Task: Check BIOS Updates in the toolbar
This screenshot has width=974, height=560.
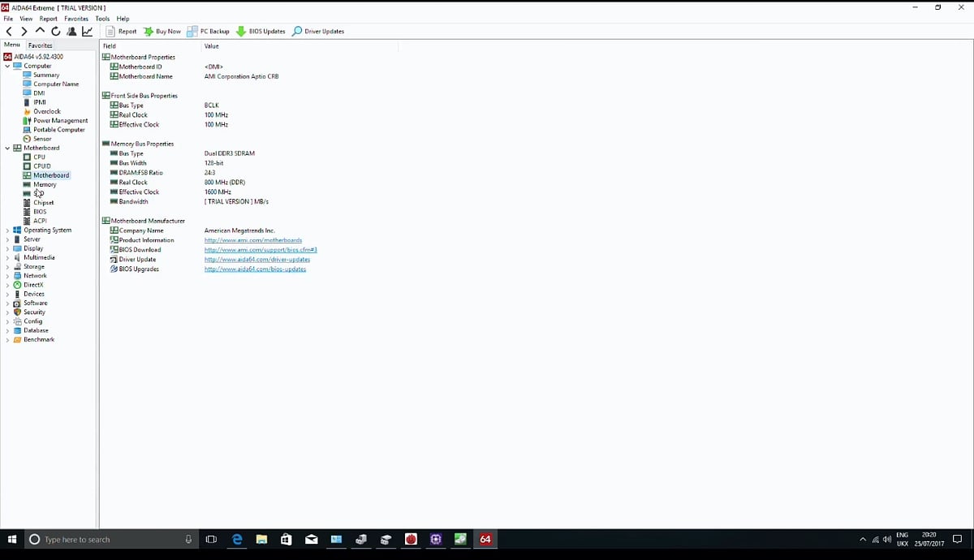Action: click(261, 32)
